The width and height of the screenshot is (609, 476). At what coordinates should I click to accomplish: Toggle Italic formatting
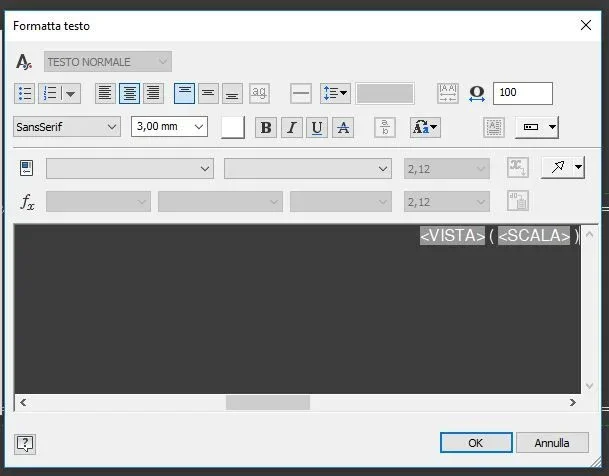pyautogui.click(x=292, y=127)
